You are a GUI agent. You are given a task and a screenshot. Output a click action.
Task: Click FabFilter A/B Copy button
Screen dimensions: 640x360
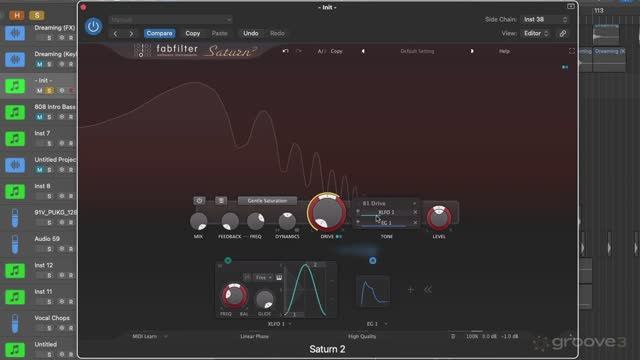point(336,51)
